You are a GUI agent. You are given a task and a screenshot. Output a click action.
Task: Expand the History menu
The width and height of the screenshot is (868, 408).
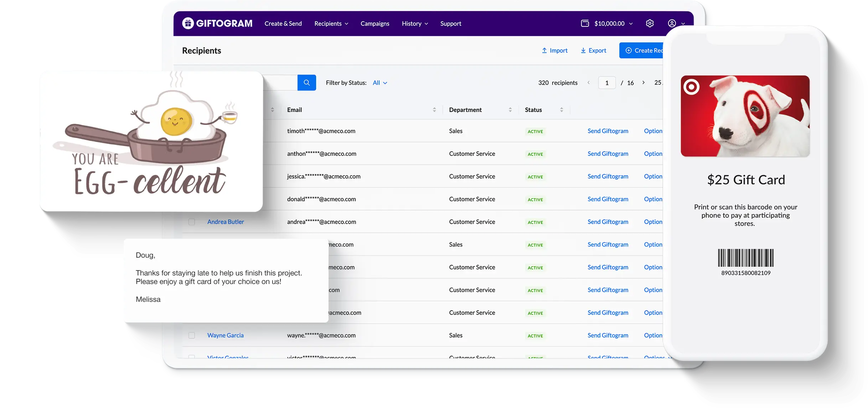click(415, 24)
